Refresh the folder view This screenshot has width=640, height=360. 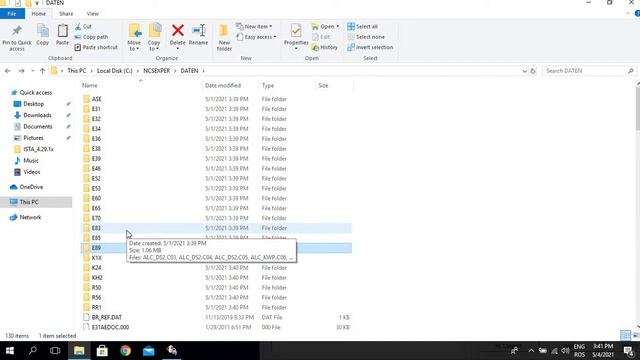coord(533,71)
